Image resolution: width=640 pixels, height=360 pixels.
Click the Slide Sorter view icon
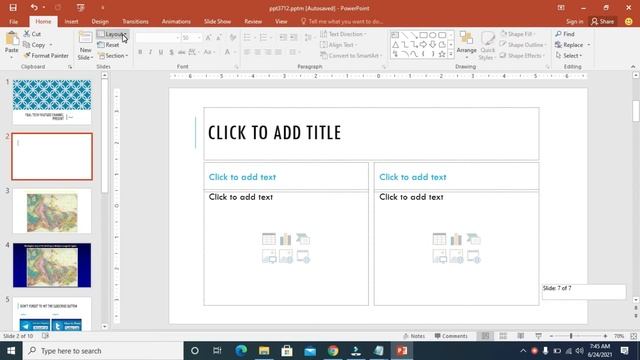(x=503, y=336)
